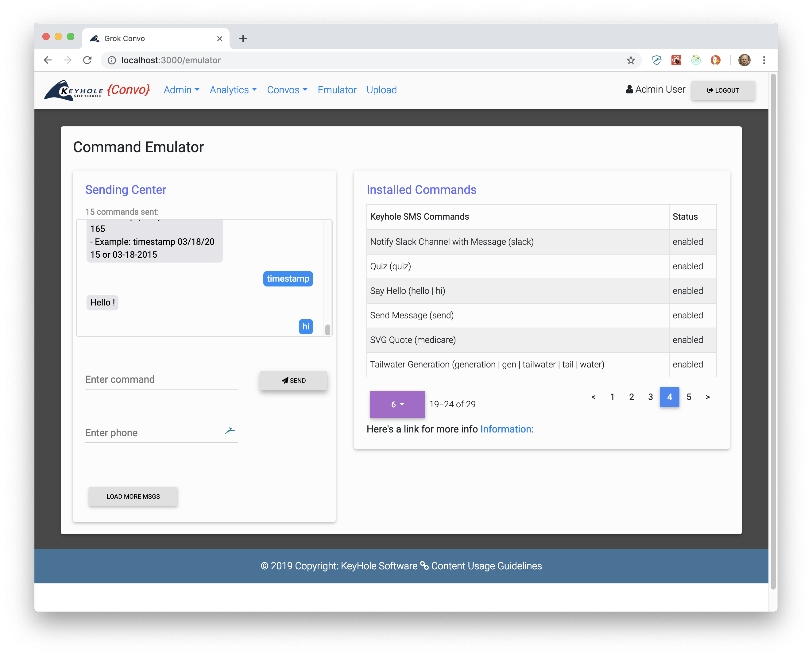
Task: Go to the Upload nav item
Action: [381, 90]
